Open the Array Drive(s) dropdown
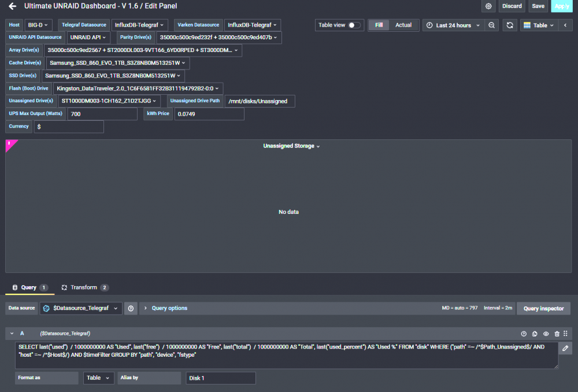Screen dimensions: 578x392 point(143,50)
